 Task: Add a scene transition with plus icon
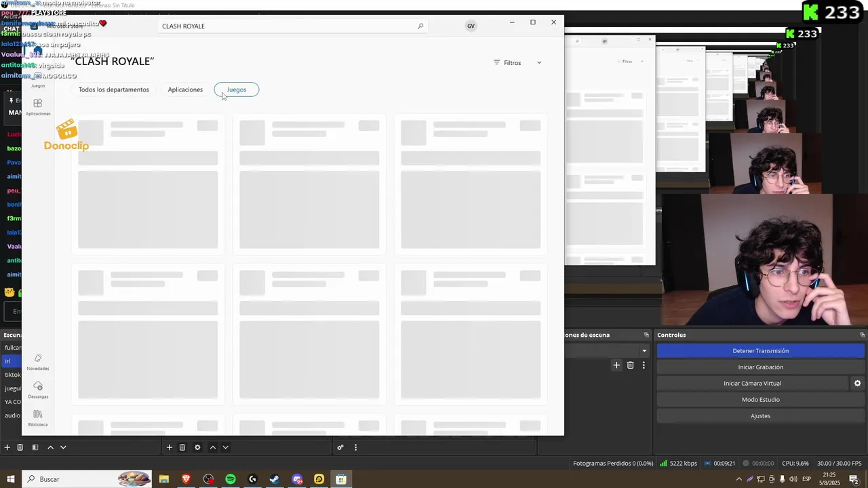pos(616,365)
